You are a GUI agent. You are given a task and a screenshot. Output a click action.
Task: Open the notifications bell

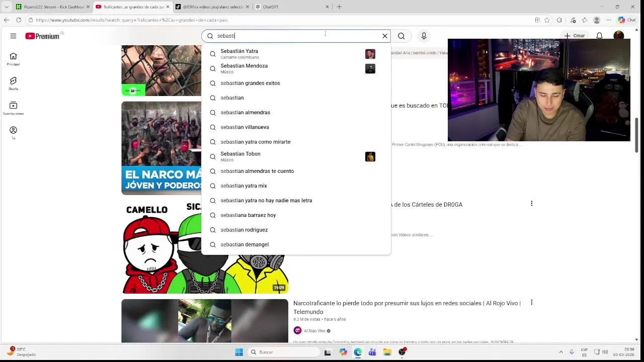599,36
